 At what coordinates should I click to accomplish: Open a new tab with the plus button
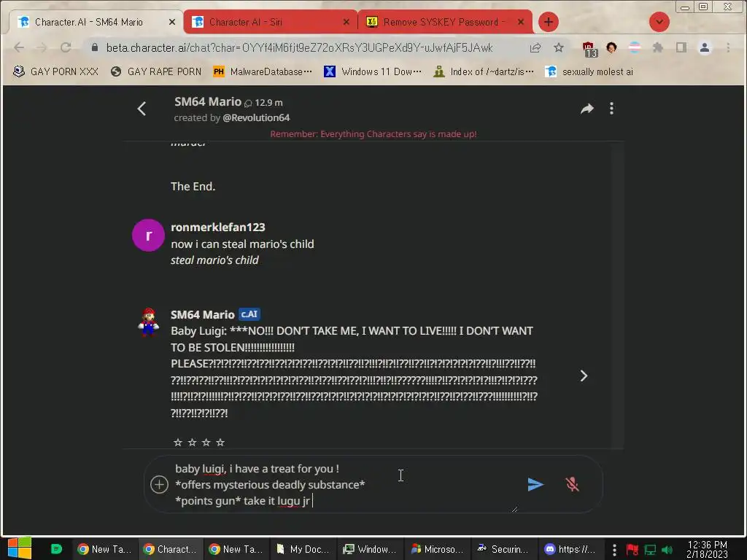pos(549,22)
